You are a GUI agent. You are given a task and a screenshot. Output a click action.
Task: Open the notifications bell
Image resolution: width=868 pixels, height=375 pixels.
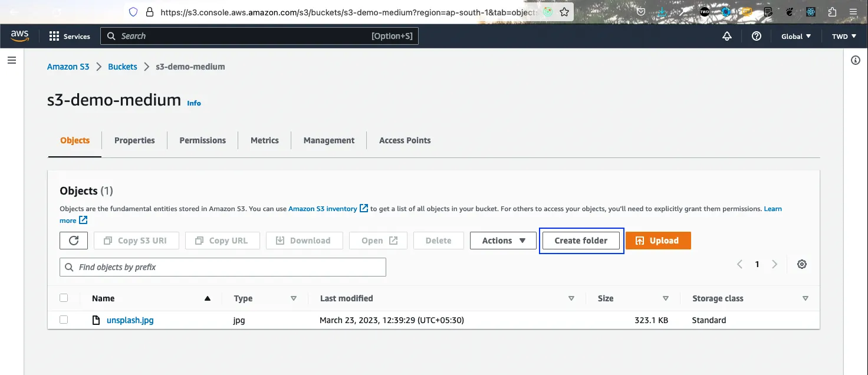pos(727,36)
